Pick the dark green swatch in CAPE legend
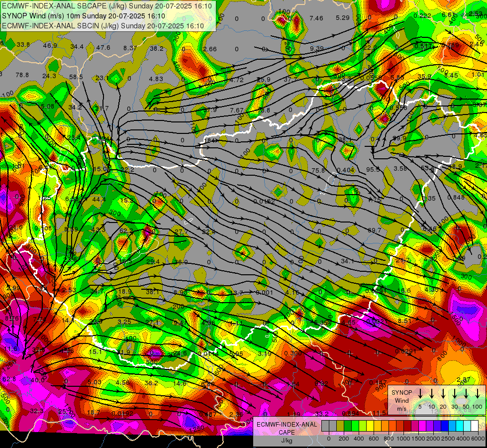 348,426
